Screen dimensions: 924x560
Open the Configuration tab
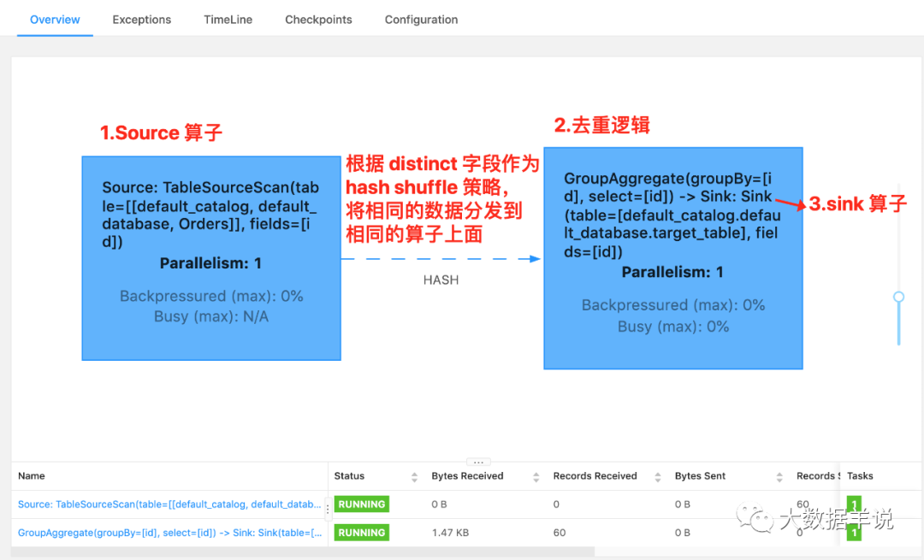point(421,19)
